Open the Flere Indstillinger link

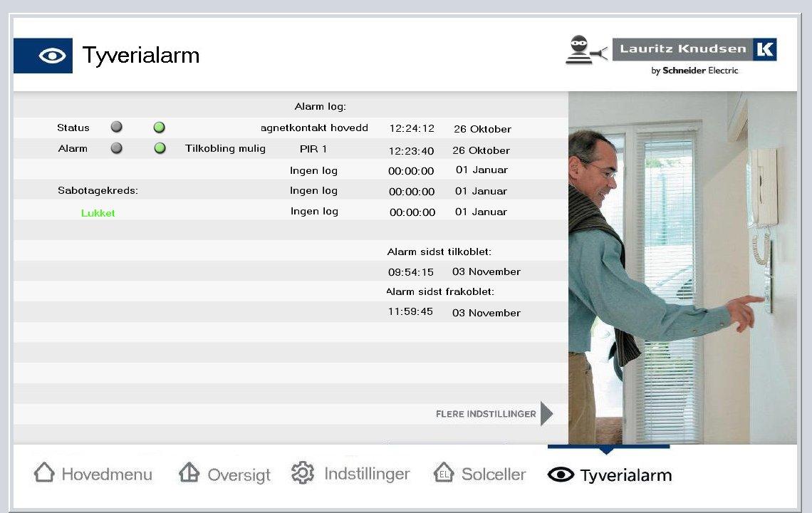pyautogui.click(x=486, y=413)
